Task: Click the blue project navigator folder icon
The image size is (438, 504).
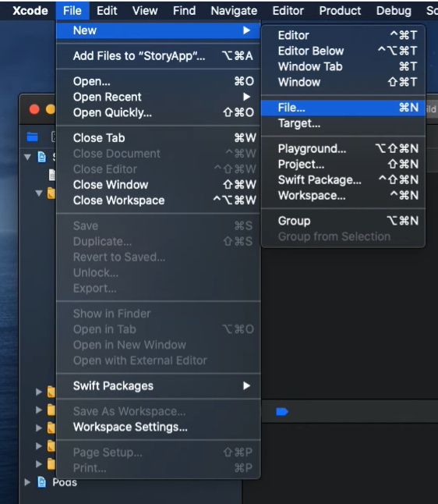Action: (33, 137)
